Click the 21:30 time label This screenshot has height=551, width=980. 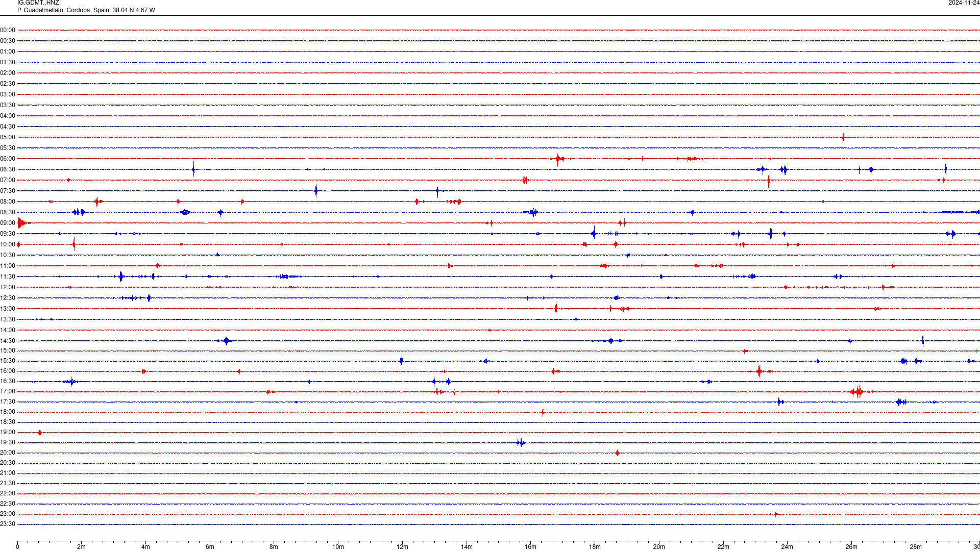pos(8,483)
